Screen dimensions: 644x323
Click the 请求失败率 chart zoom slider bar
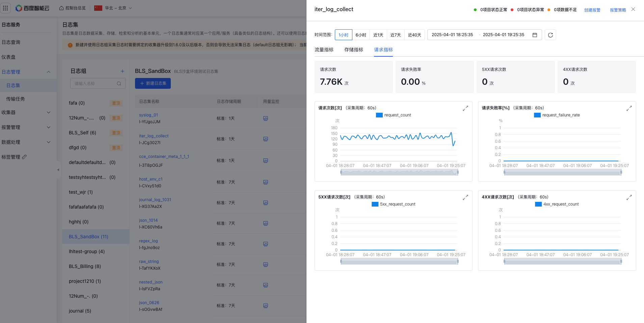(563, 172)
